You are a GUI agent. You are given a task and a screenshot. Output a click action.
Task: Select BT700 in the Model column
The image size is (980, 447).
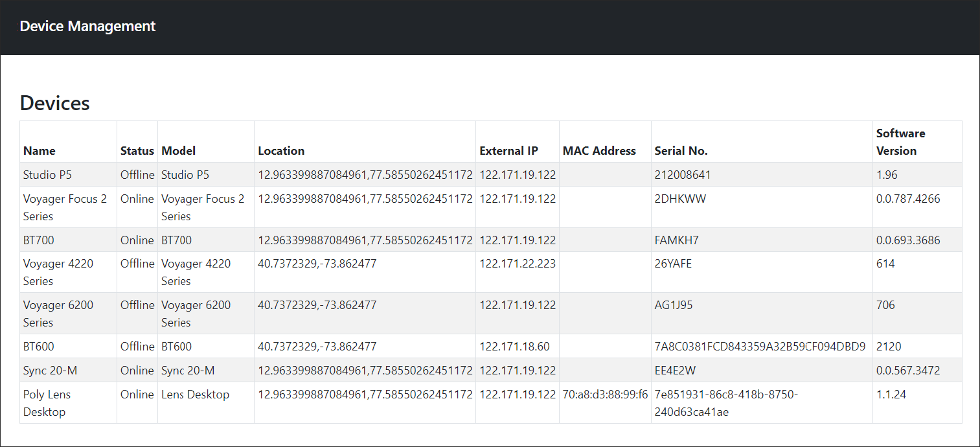[177, 240]
